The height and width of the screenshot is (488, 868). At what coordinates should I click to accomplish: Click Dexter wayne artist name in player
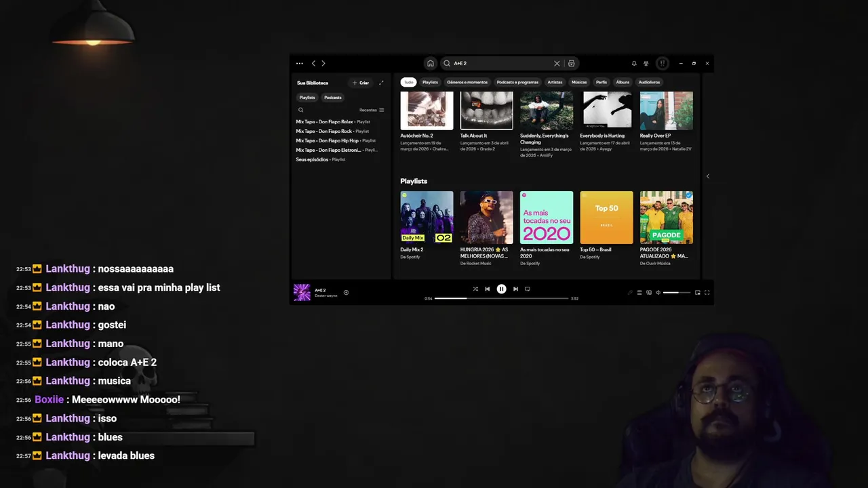pyautogui.click(x=325, y=296)
